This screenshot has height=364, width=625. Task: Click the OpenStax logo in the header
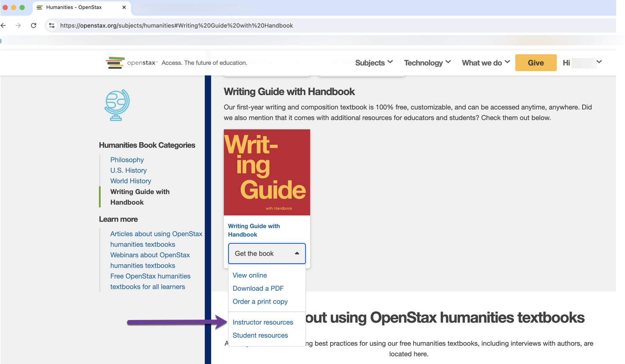pyautogui.click(x=131, y=62)
